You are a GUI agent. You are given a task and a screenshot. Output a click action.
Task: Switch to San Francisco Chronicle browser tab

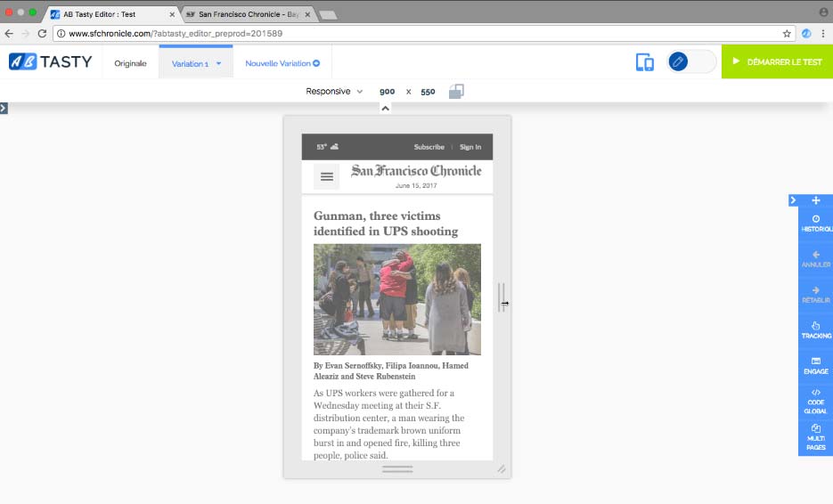(248, 14)
